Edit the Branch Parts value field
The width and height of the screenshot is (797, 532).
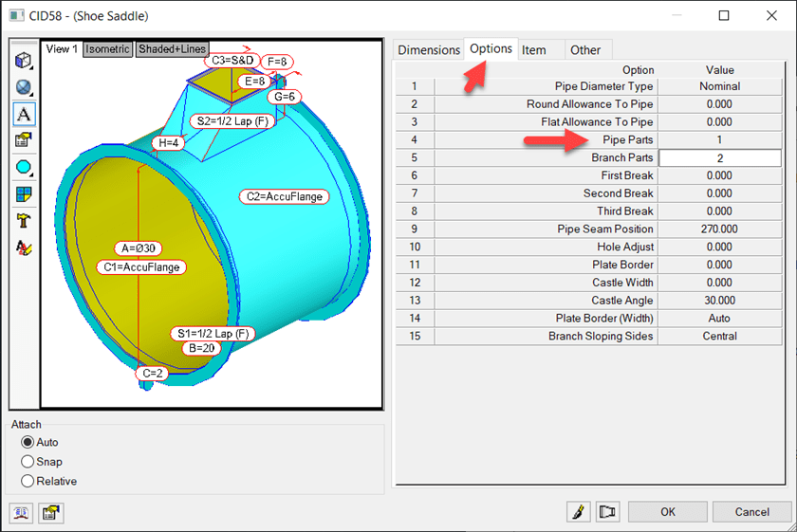point(720,158)
